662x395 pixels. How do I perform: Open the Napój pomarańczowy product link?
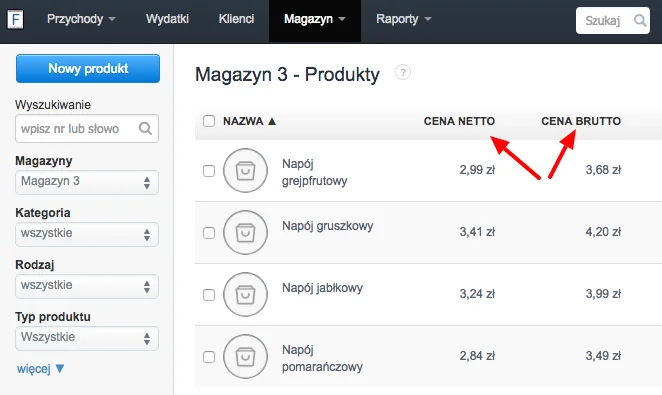(322, 358)
